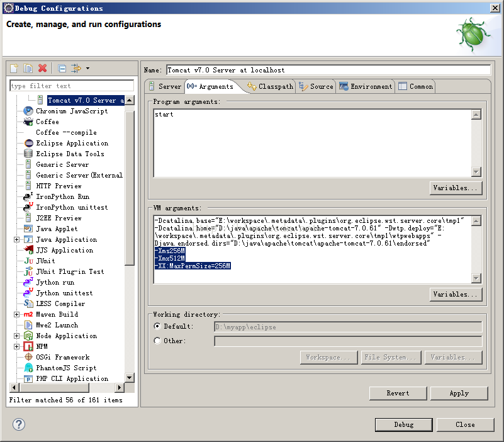Select the Mwe2 Launch icon

(x=28, y=325)
